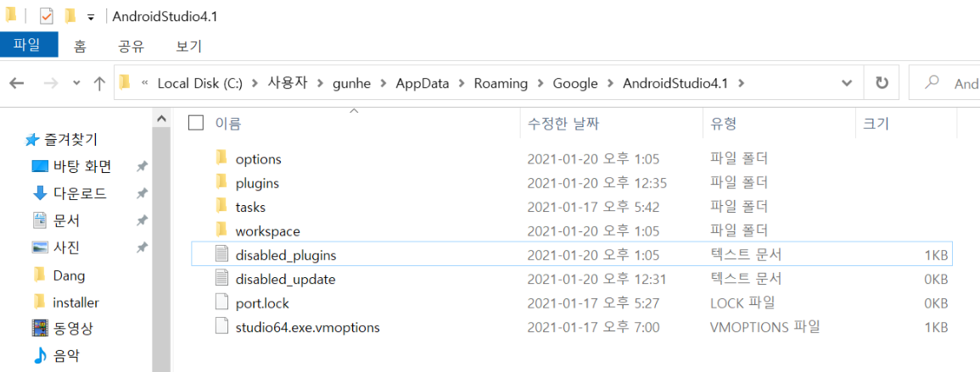
Task: Expand chevron after Google breadcrumb
Action: 611,83
